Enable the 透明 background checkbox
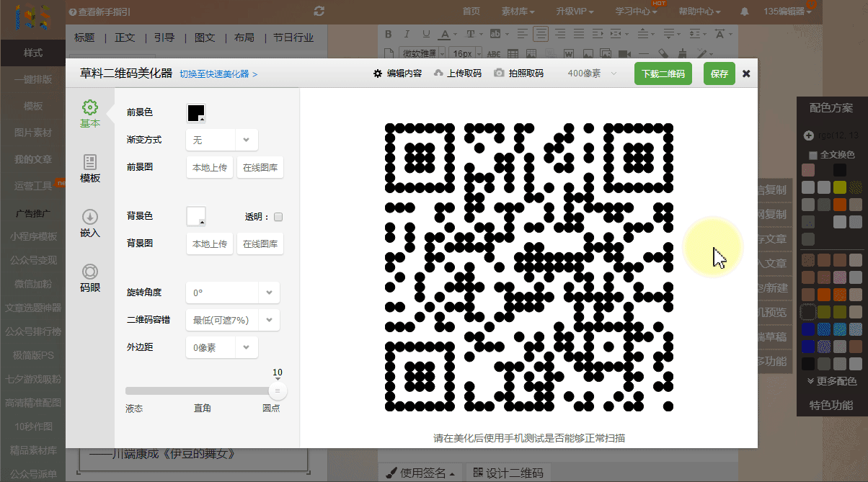The width and height of the screenshot is (868, 482). (x=278, y=217)
